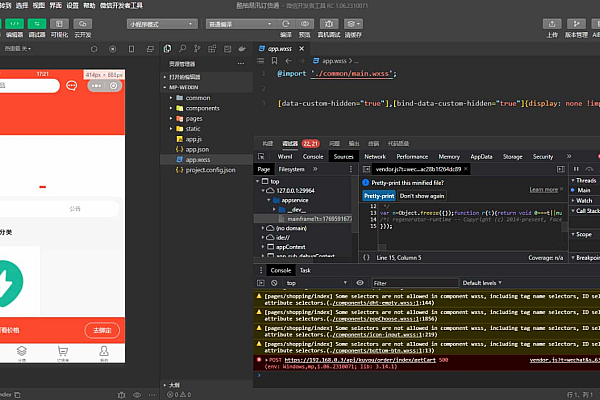This screenshot has width=600, height=400.
Task: Click the pretty-print braces icon
Action: pos(366,257)
